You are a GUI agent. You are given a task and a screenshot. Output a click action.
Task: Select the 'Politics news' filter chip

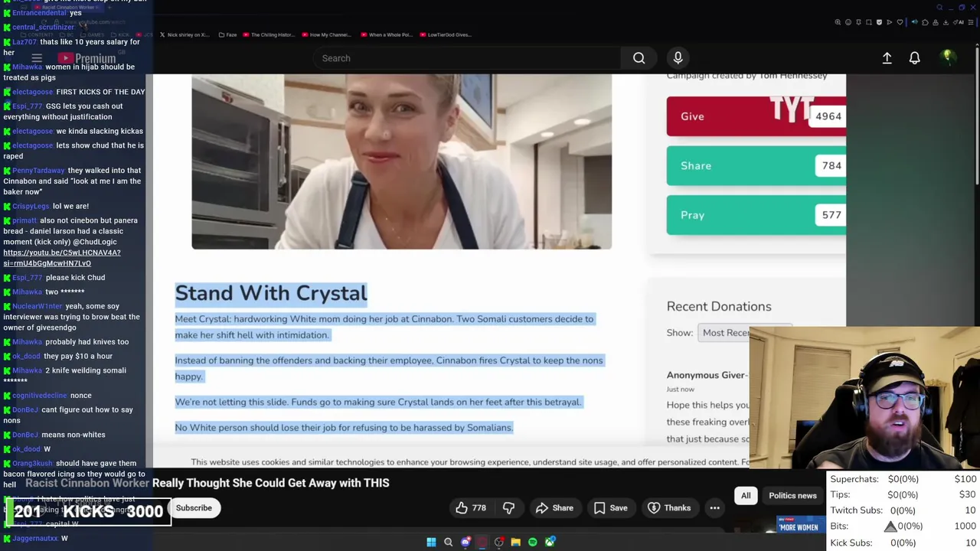click(792, 496)
